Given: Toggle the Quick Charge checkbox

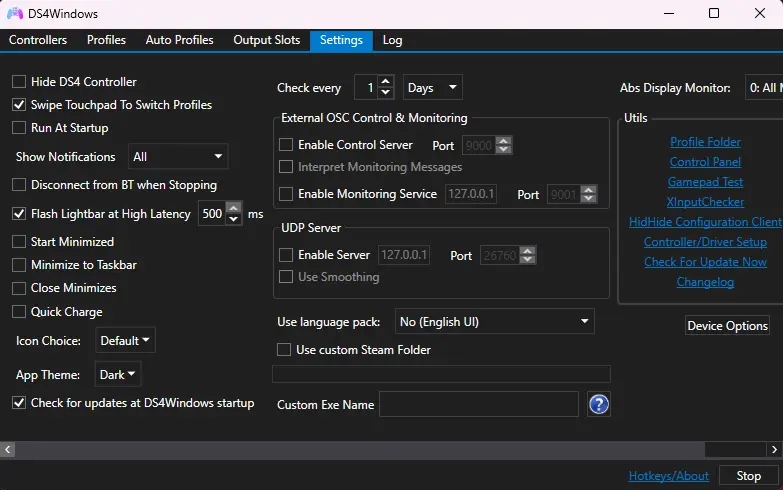Looking at the screenshot, I should (19, 311).
